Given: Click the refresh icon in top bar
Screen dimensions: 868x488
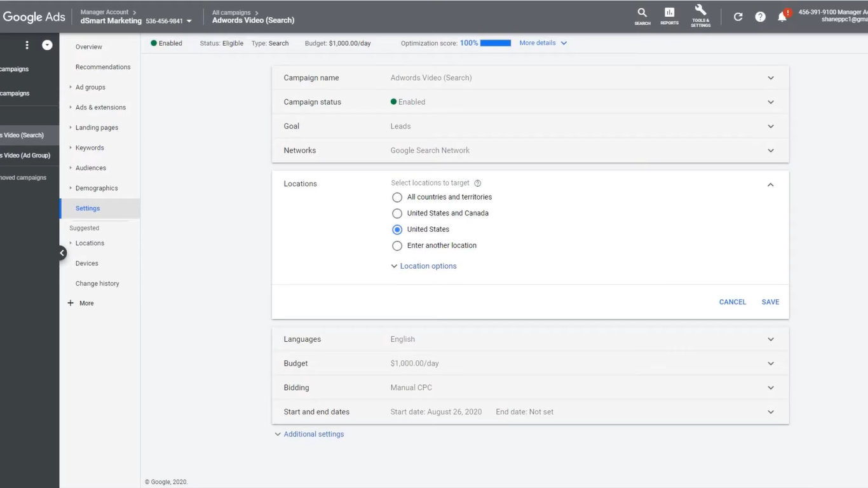Looking at the screenshot, I should (x=738, y=17).
